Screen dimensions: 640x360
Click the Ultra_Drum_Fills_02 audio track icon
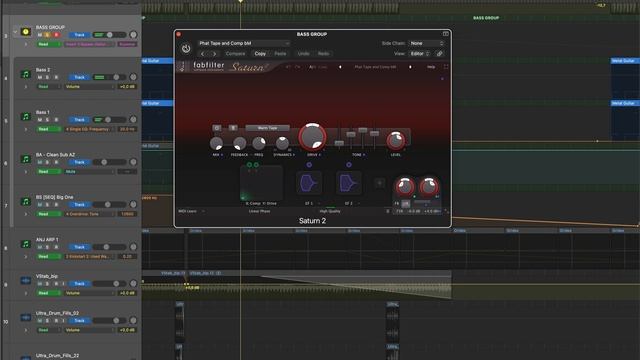[26, 318]
